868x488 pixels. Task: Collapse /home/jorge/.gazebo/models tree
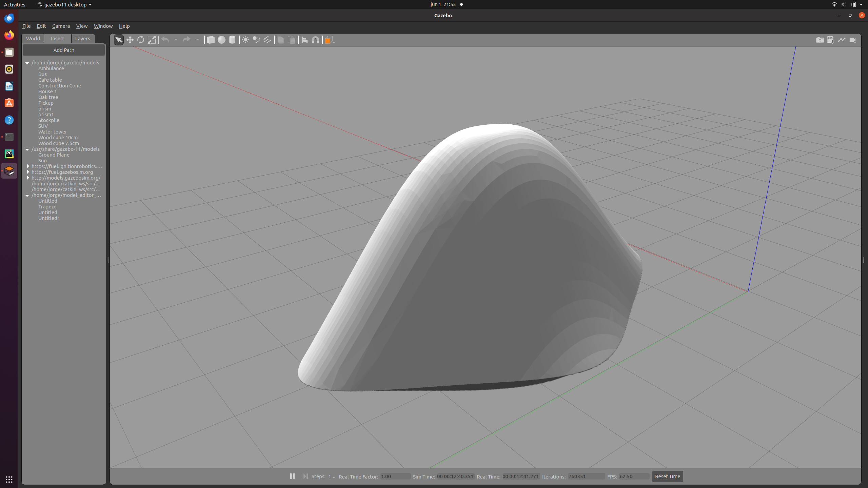click(x=27, y=63)
